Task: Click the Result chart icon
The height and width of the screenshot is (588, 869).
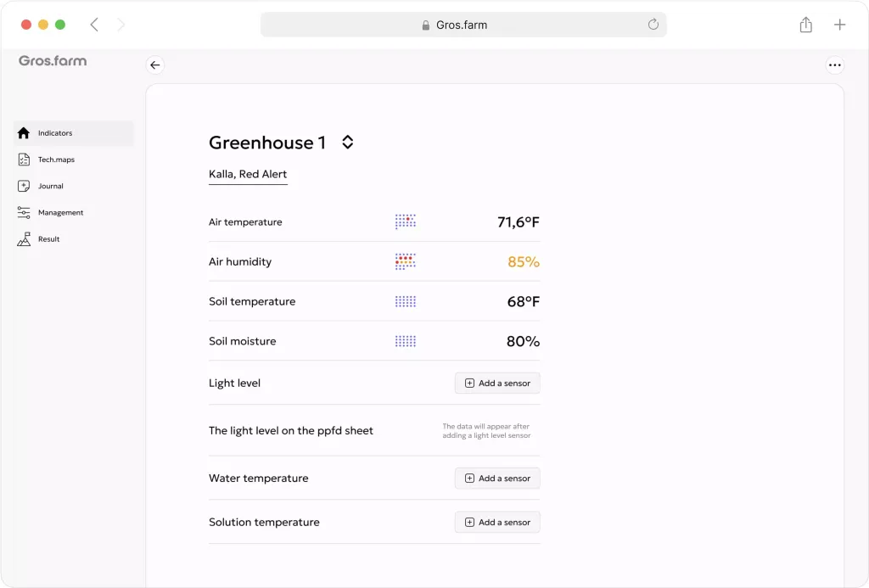Action: (x=23, y=239)
